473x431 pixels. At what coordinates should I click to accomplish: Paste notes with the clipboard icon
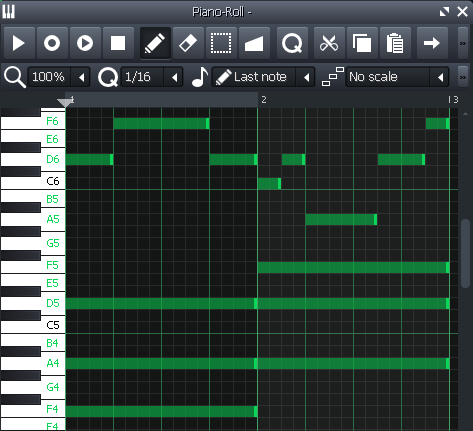tap(395, 43)
